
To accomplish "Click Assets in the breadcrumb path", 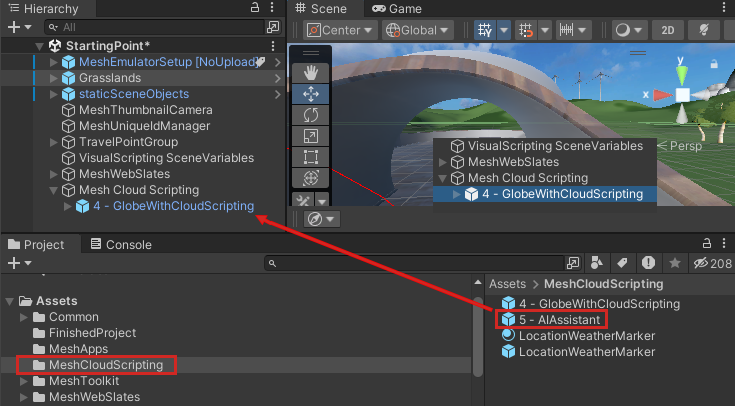I will coord(507,284).
